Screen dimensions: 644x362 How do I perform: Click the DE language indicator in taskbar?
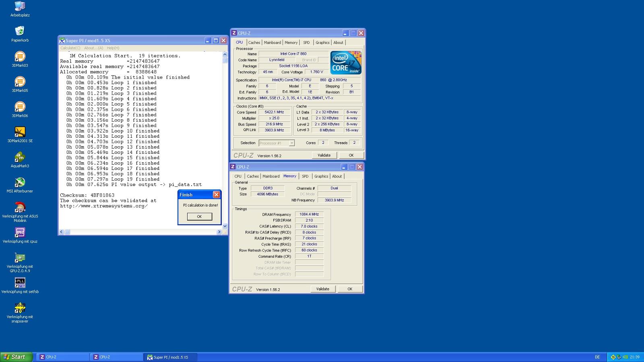pos(597,357)
